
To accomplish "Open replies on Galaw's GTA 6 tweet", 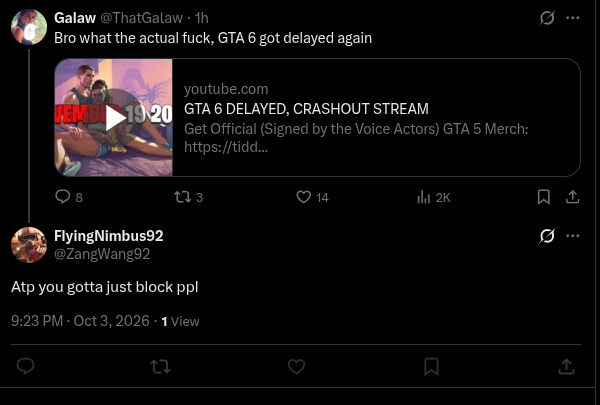I will click(69, 197).
